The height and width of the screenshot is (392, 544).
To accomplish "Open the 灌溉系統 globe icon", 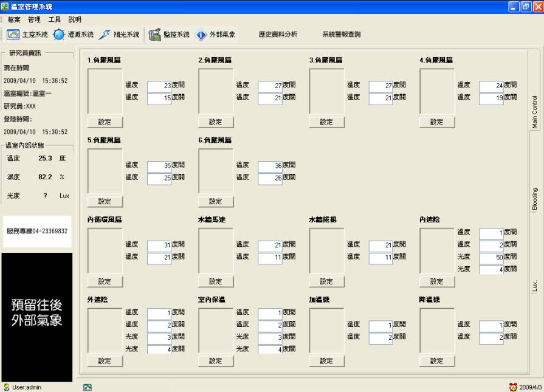I will coord(59,35).
